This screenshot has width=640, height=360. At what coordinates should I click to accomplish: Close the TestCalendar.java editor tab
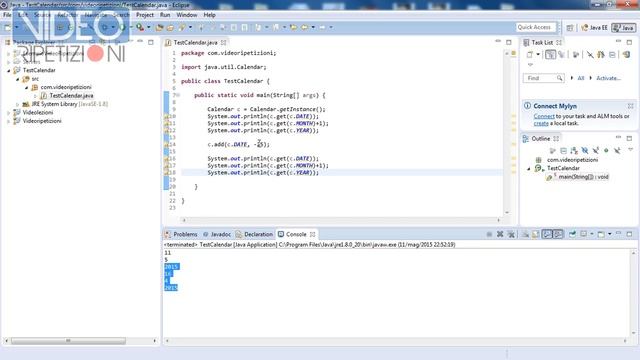click(224, 42)
